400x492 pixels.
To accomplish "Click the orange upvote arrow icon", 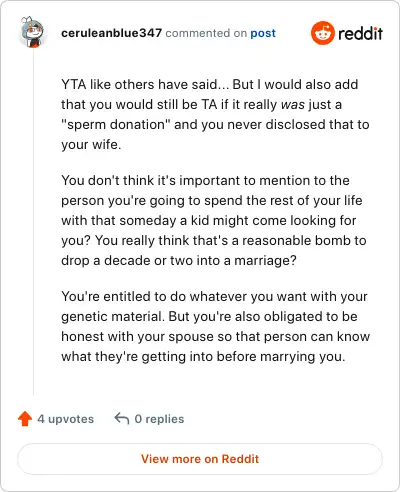I will click(x=25, y=419).
